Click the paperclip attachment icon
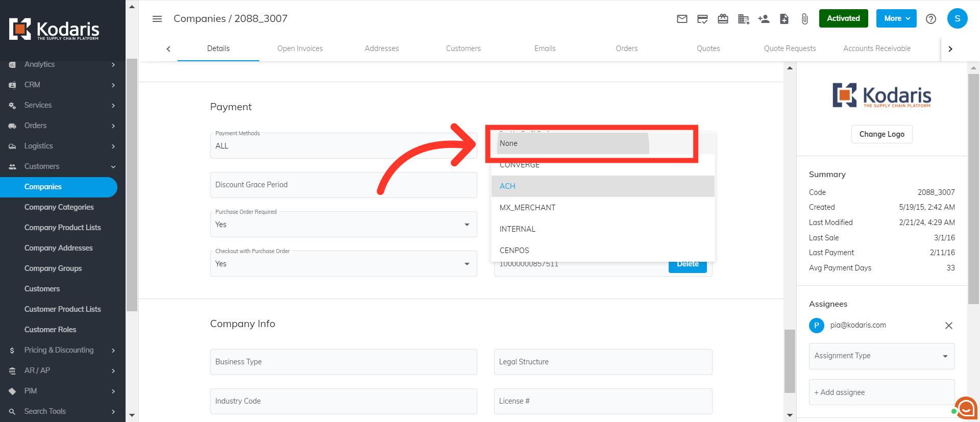Viewport: 980px width, 422px height. coord(804,19)
